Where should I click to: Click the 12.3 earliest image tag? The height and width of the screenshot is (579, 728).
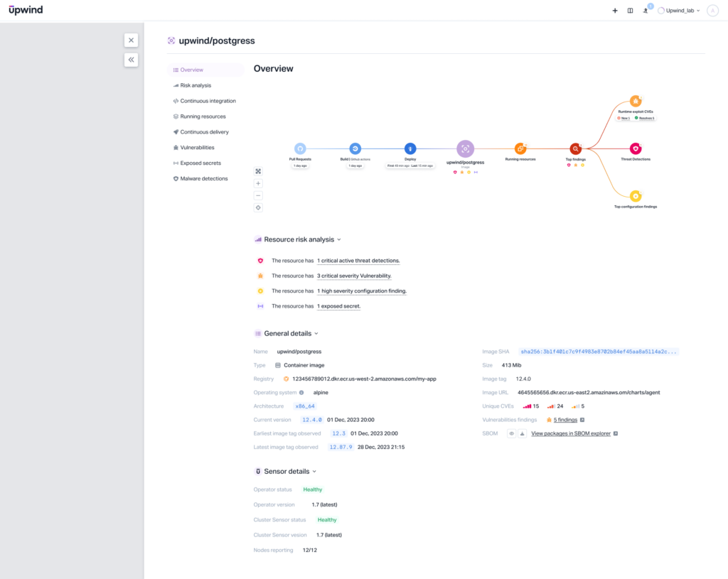click(x=338, y=434)
